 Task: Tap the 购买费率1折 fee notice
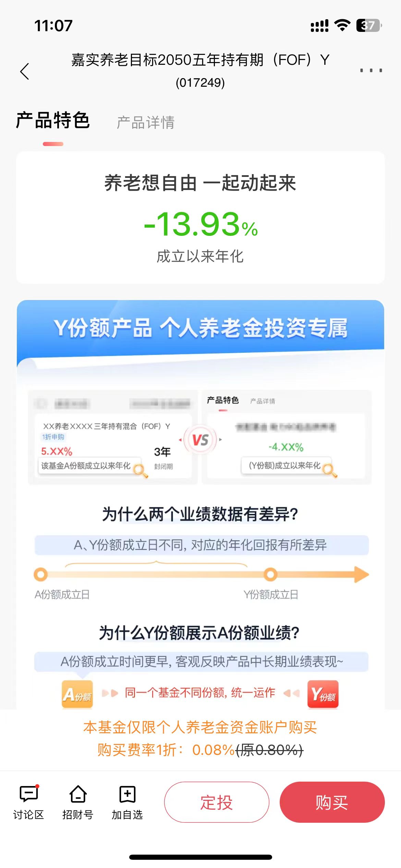(200, 750)
